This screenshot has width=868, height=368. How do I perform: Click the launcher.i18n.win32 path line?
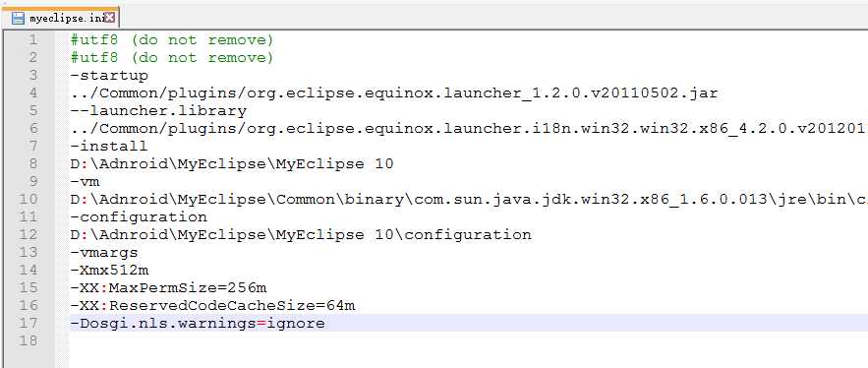pos(469,129)
